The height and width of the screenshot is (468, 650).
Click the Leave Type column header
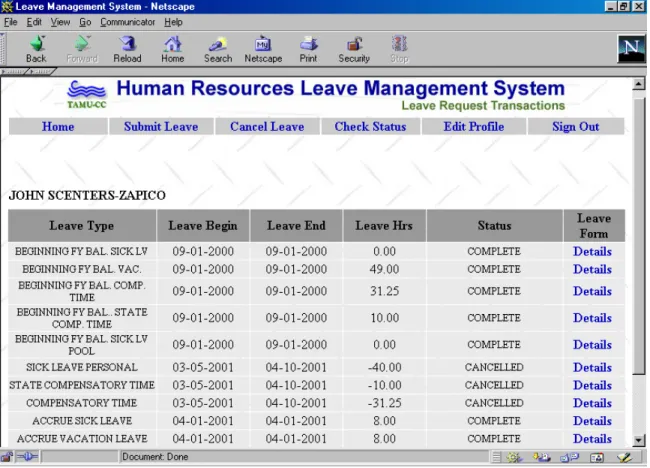[82, 226]
